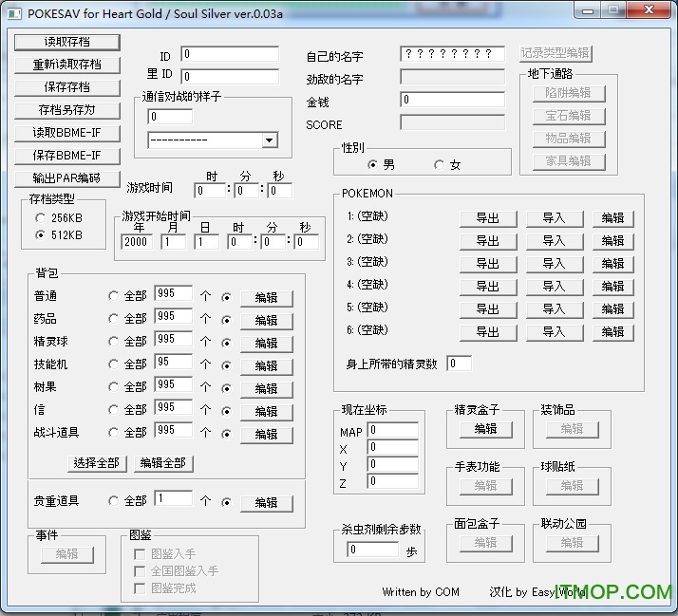
Task: Select 全部 radio for 信 row
Action: coord(113,410)
